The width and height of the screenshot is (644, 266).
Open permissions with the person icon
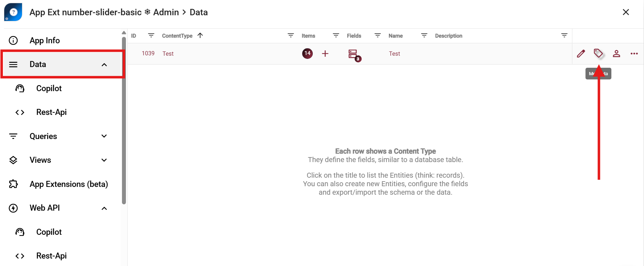[x=616, y=54]
